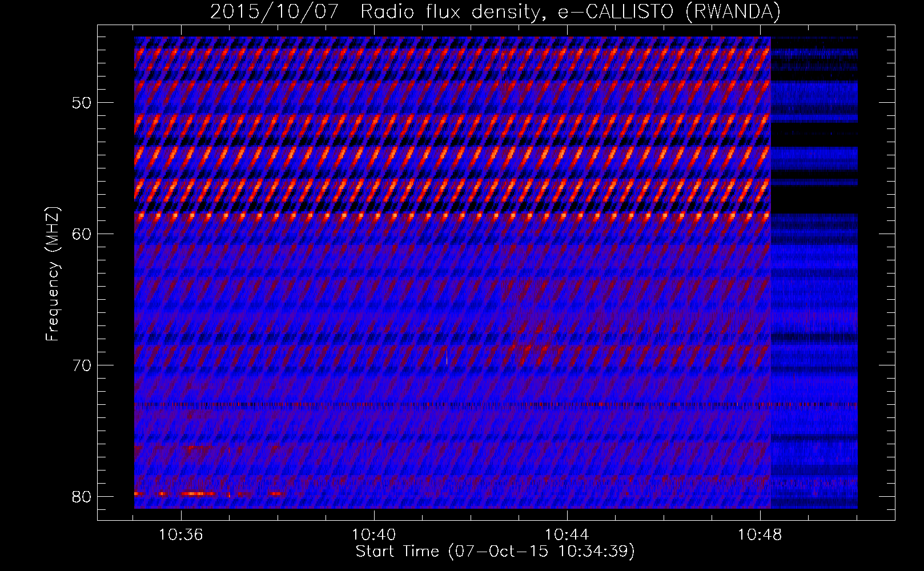Click the 10:44 time tick label
924x571 pixels.
(567, 535)
